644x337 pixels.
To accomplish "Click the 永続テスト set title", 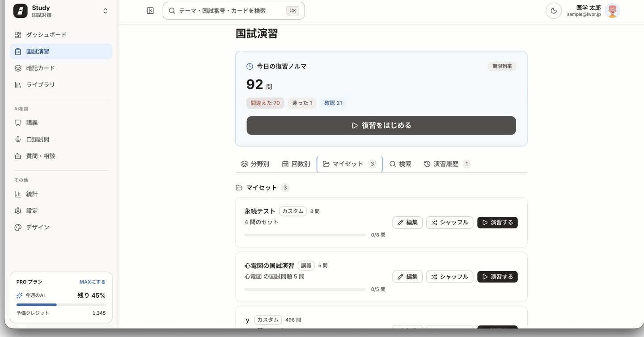I will pos(260,211).
